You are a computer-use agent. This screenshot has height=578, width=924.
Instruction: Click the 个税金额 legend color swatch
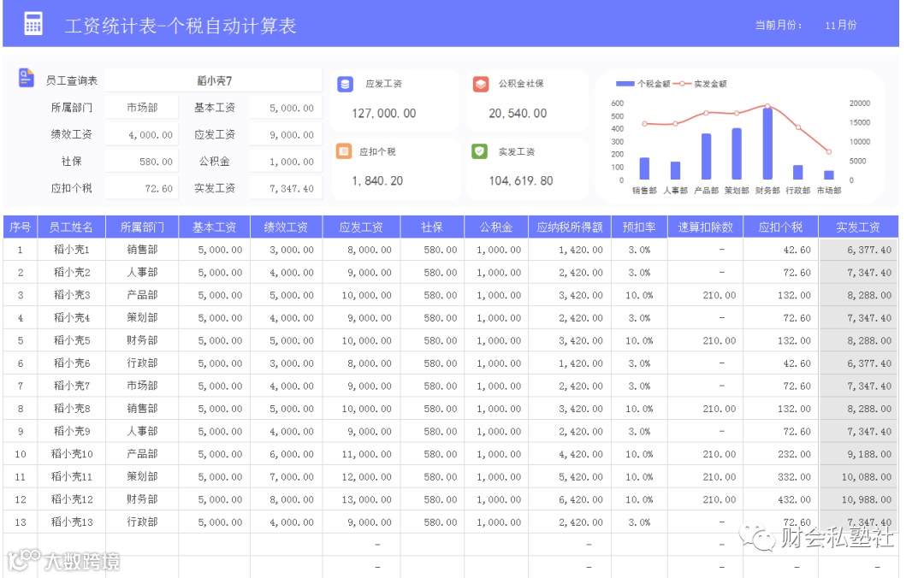coord(625,84)
